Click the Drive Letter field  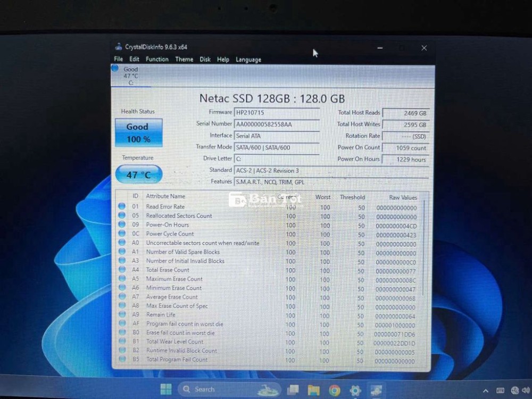pos(277,159)
